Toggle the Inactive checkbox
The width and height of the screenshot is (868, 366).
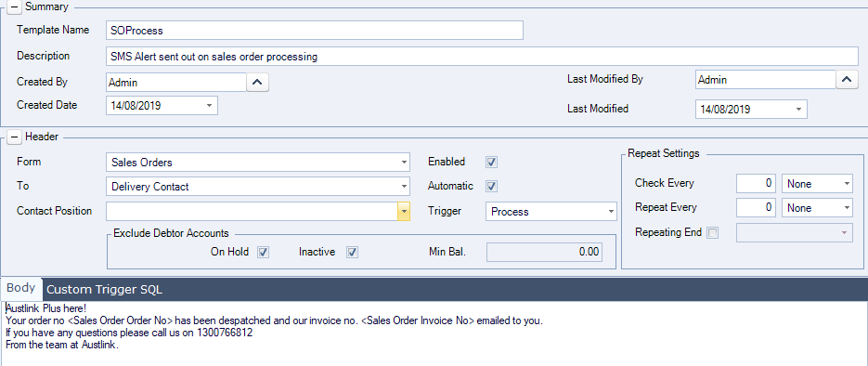tap(352, 253)
